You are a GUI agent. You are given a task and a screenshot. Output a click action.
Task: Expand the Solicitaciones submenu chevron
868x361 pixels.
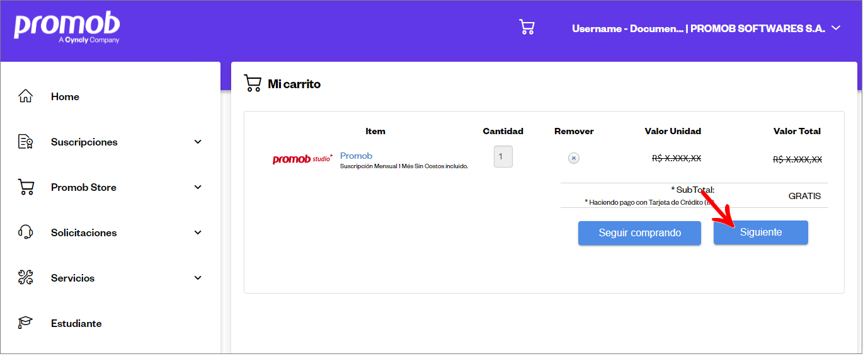tap(198, 232)
